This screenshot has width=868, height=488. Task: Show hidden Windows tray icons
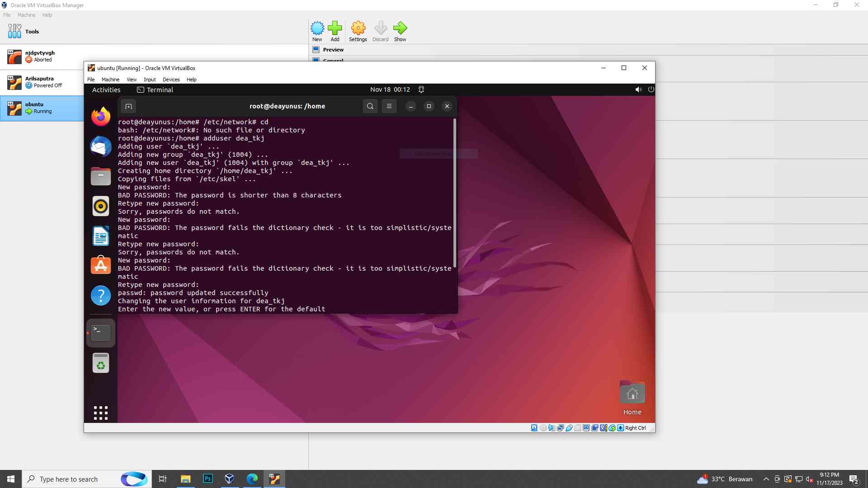[x=766, y=479]
